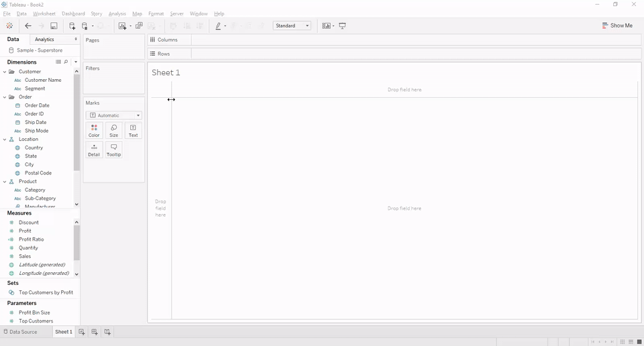Screen dimensions: 644x346
Task: Click the Tableau start page logo icon
Action: 9,26
